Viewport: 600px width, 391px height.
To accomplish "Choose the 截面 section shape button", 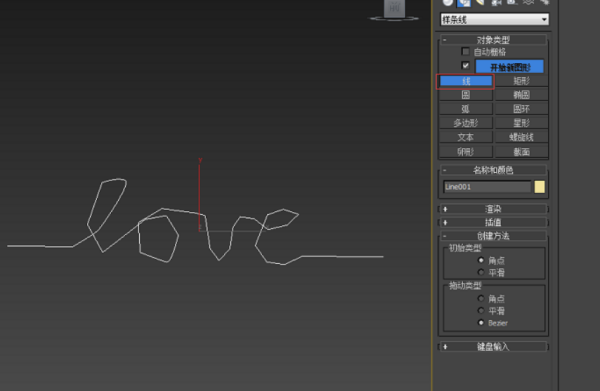I will (x=521, y=152).
